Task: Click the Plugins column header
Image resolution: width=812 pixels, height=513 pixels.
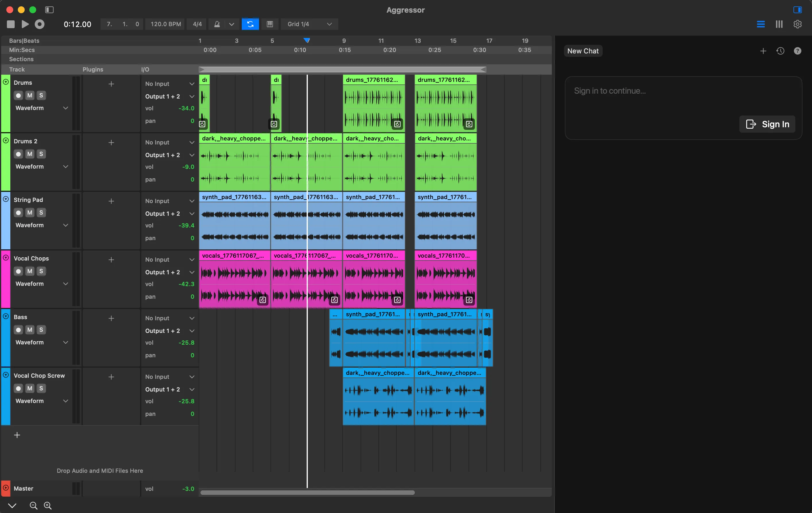Action: (93, 70)
